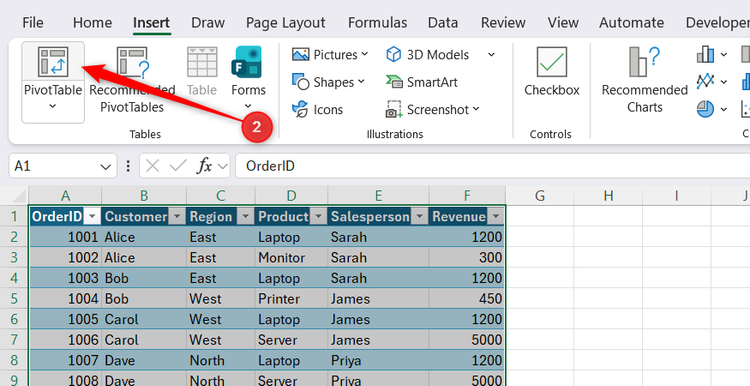Open the Name Box dropdown

pyautogui.click(x=106, y=166)
